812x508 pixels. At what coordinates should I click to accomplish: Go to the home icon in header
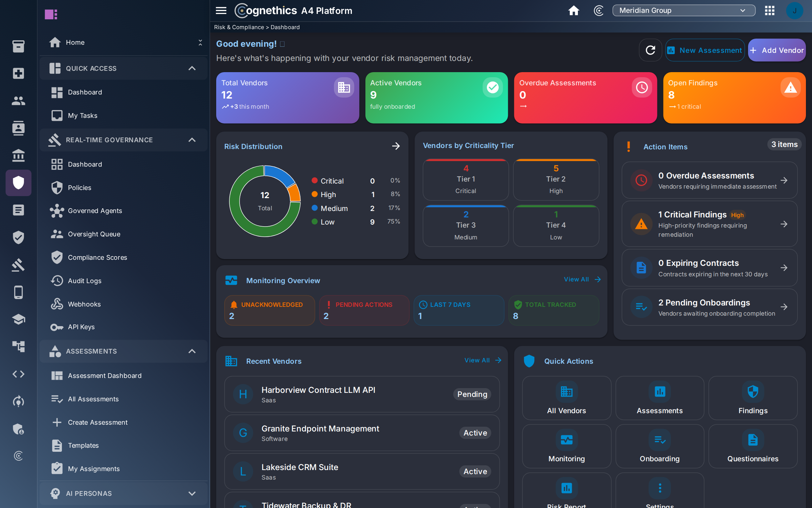(x=573, y=10)
